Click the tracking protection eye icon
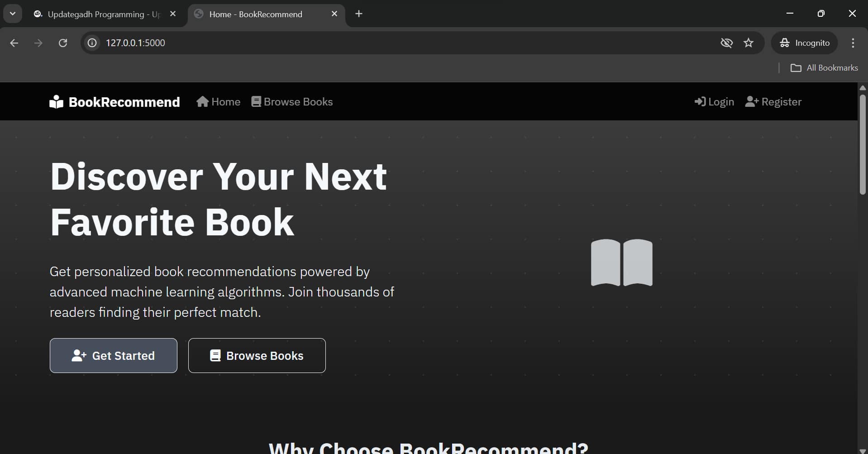This screenshot has width=868, height=454. coord(726,43)
